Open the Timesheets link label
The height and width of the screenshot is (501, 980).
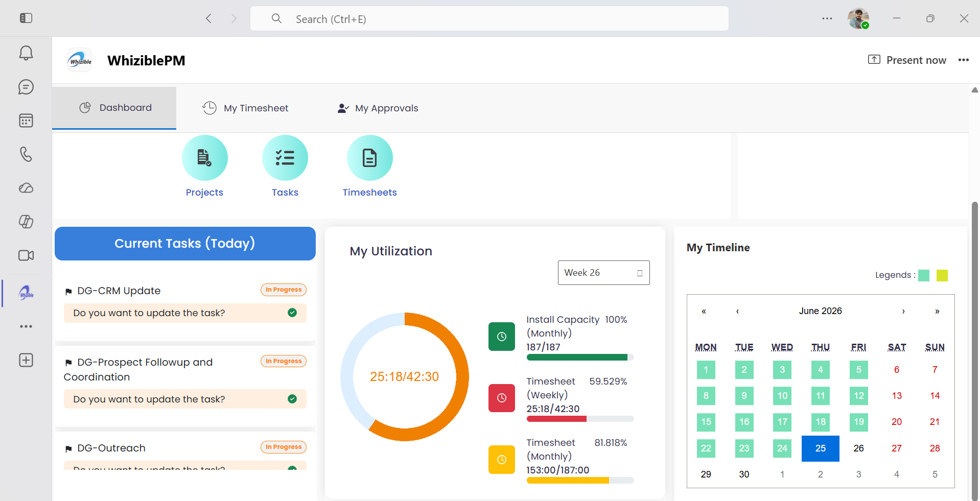370,193
